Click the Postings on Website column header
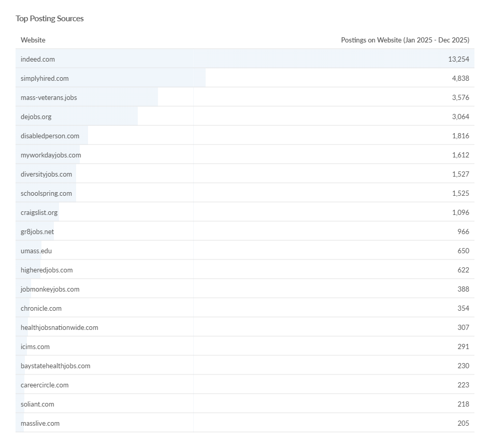The height and width of the screenshot is (448, 490). (x=405, y=40)
